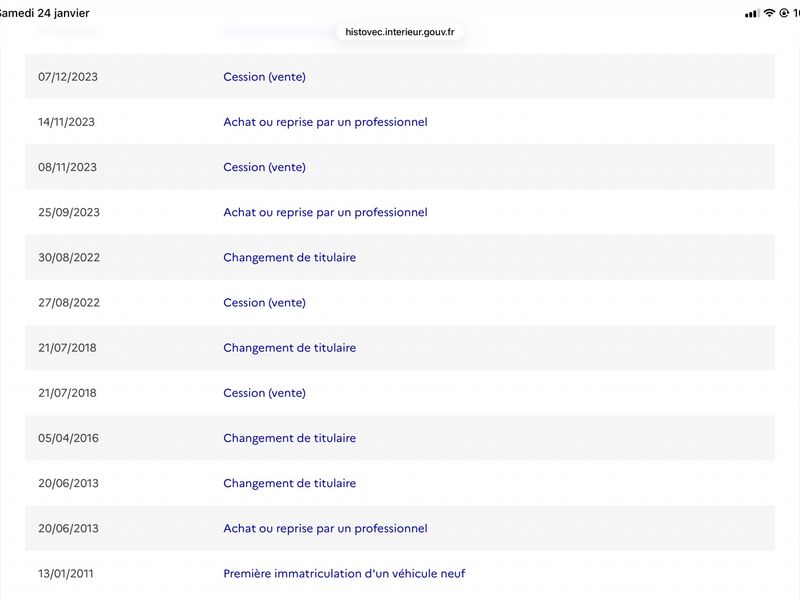
Task: Click Achat ou reprise entry of 25/09/2023
Action: click(325, 212)
